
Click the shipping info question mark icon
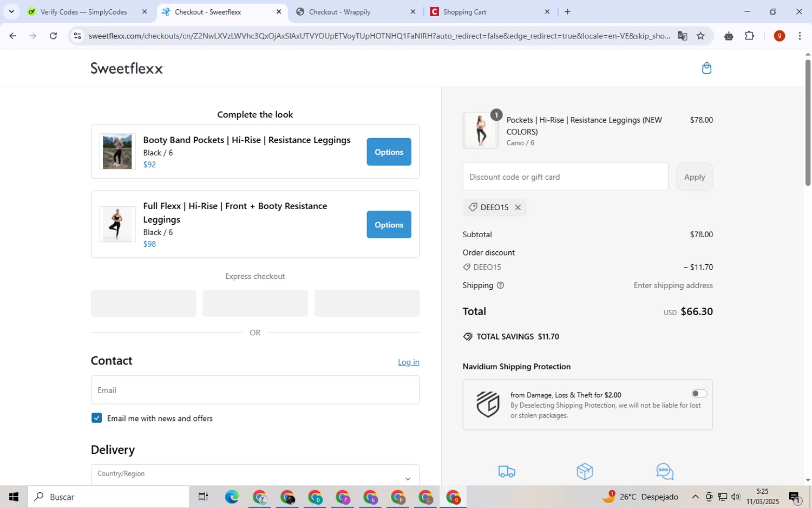500,285
